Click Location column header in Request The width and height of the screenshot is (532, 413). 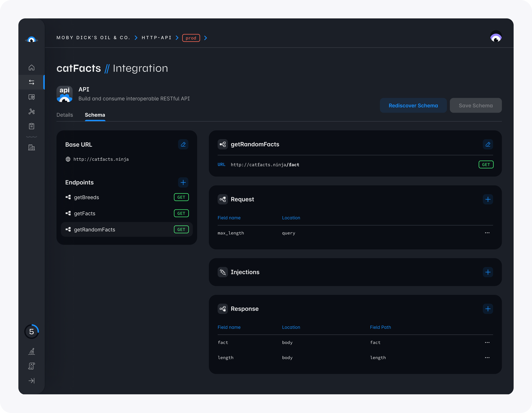[x=291, y=218]
